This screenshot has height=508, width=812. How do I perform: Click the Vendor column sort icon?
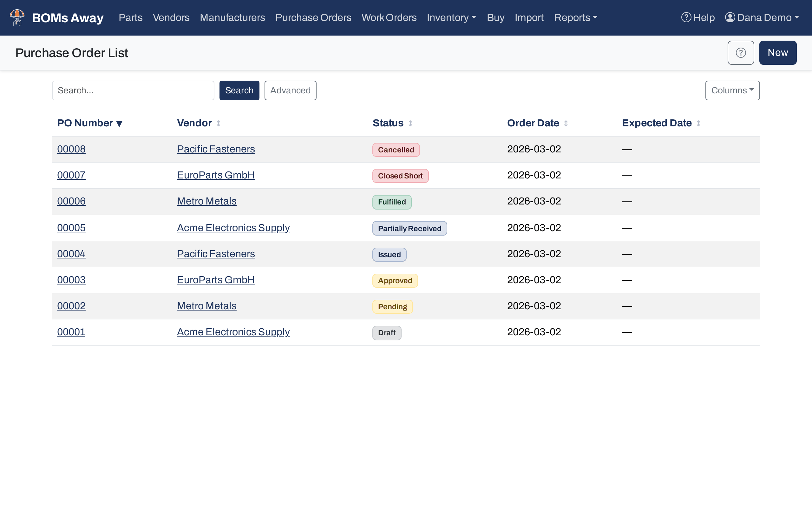(x=219, y=123)
